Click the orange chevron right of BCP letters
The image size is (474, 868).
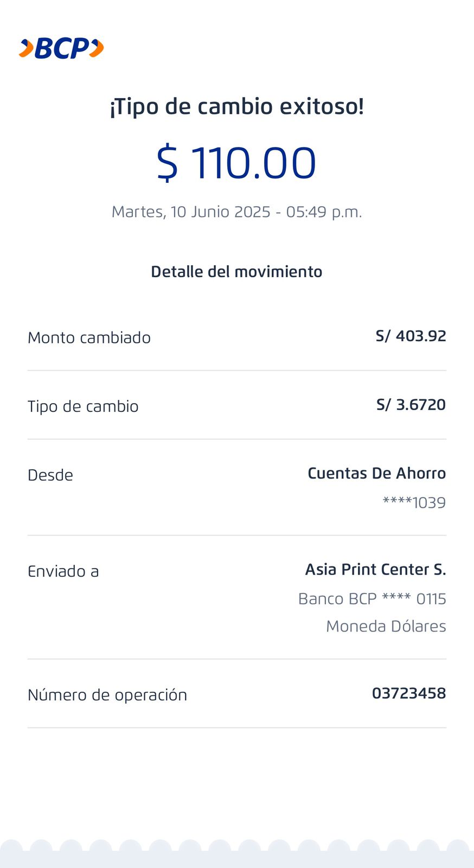click(x=97, y=48)
